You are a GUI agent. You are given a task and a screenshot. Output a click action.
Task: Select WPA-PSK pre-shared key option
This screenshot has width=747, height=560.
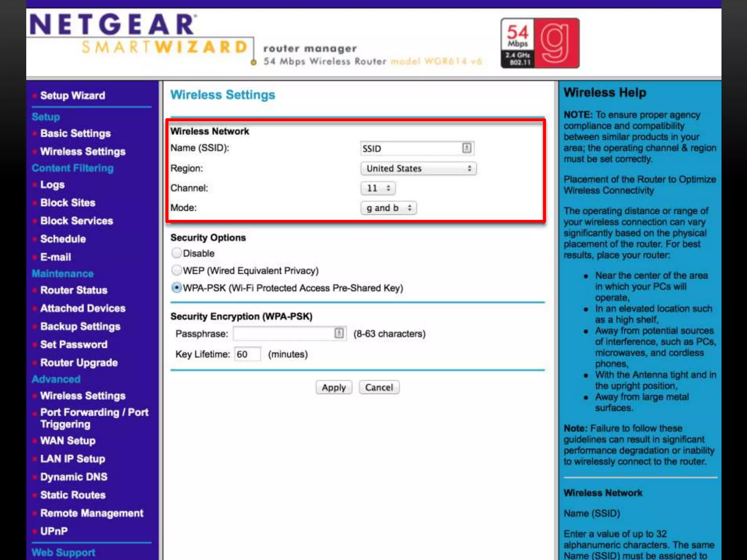pyautogui.click(x=177, y=288)
